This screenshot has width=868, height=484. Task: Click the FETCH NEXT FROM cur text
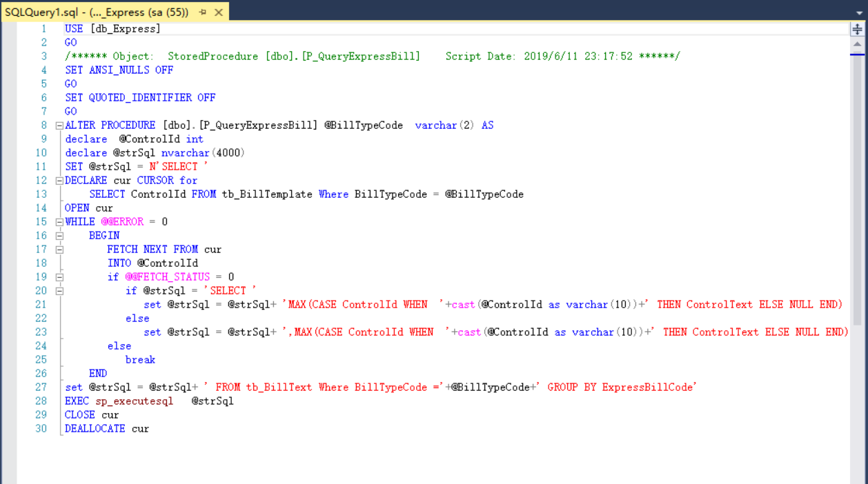coord(164,250)
